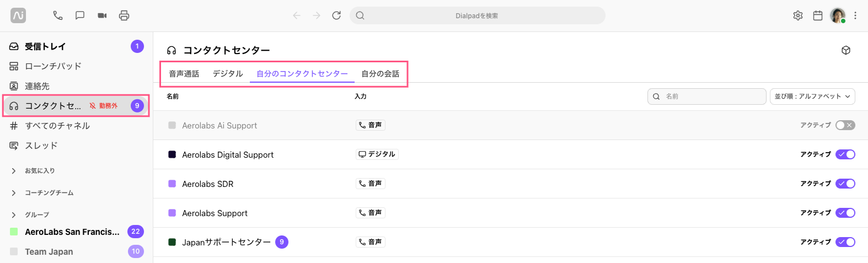This screenshot has height=263, width=868.
Task: Click the Dialpad logo icon
Action: 18,15
